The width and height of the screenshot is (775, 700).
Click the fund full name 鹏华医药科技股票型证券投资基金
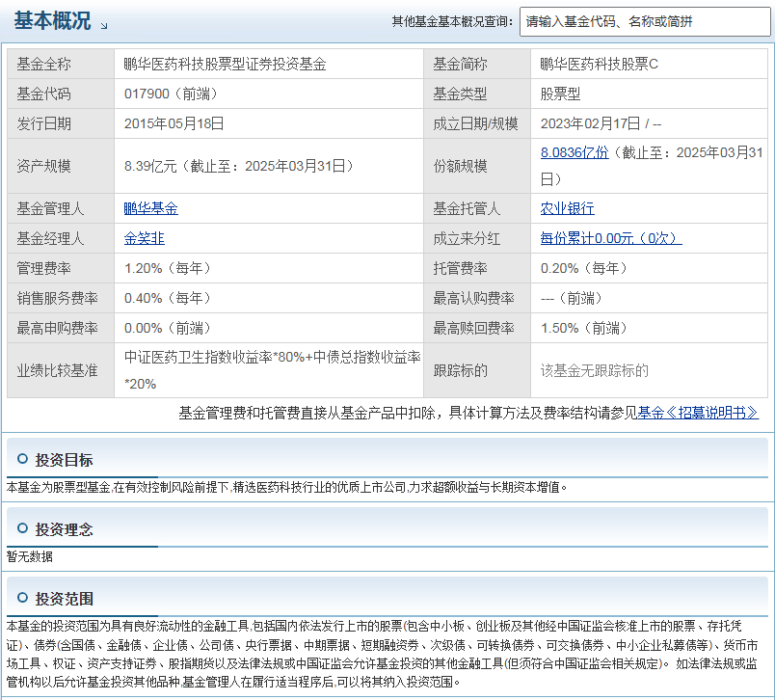[225, 64]
